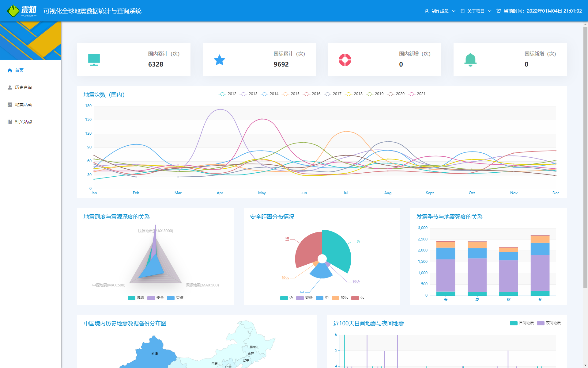Click the clock icon beside 当前时间
The width and height of the screenshot is (588, 368).
coord(499,11)
